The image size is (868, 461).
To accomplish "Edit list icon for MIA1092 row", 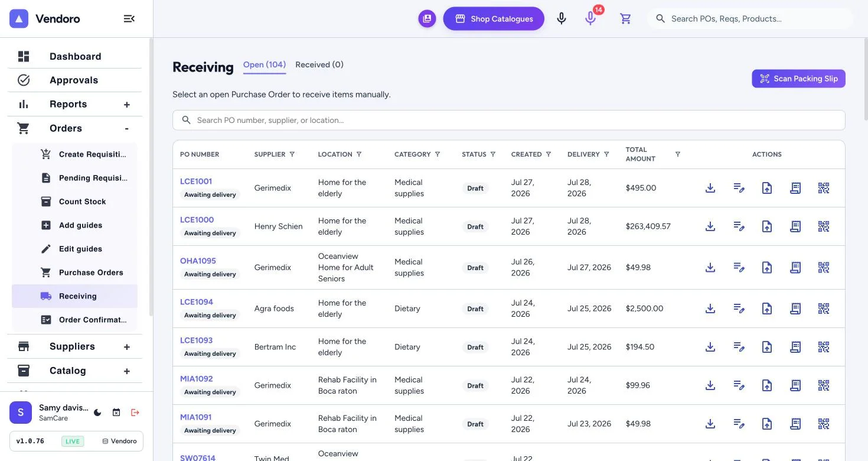I will (739, 385).
